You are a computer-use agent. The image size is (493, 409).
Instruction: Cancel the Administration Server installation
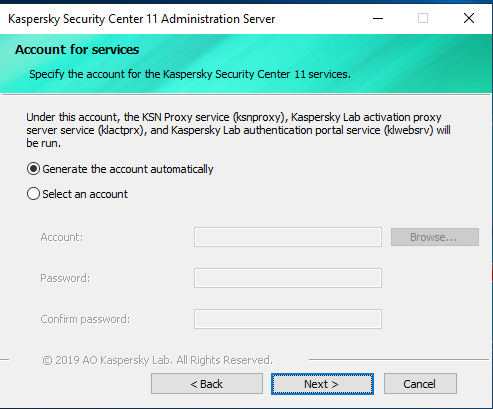420,384
